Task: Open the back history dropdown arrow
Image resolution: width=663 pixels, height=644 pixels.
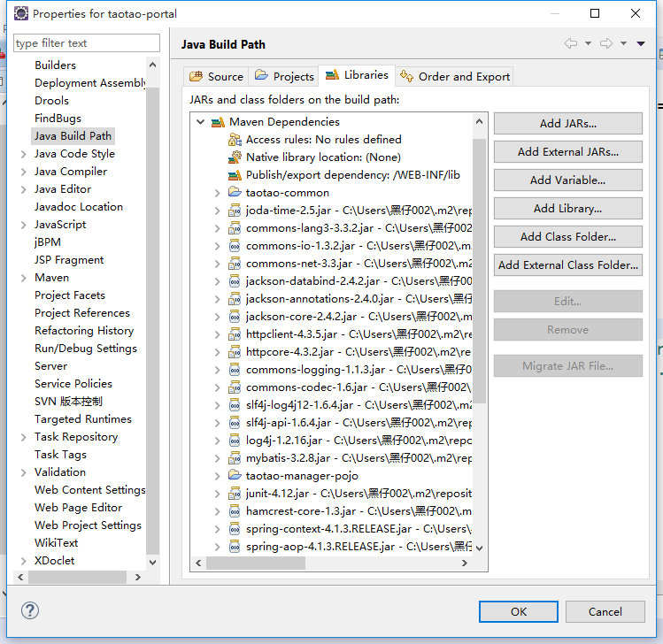Action: (588, 43)
